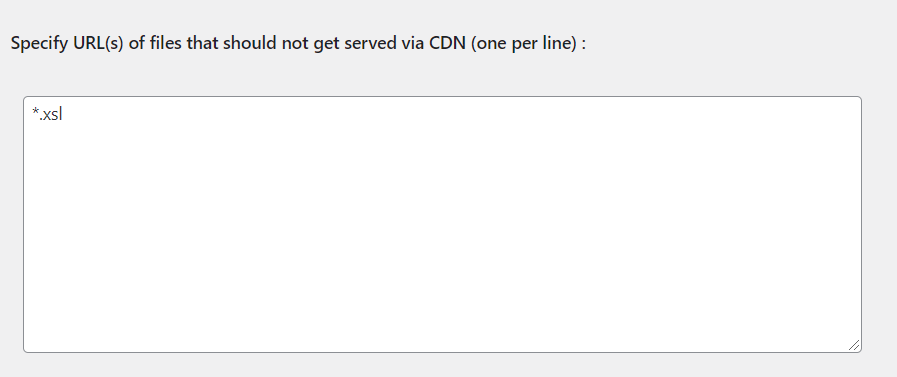Click inside the CDN exclusion URL textarea
This screenshot has width=897, height=377.
click(x=442, y=224)
